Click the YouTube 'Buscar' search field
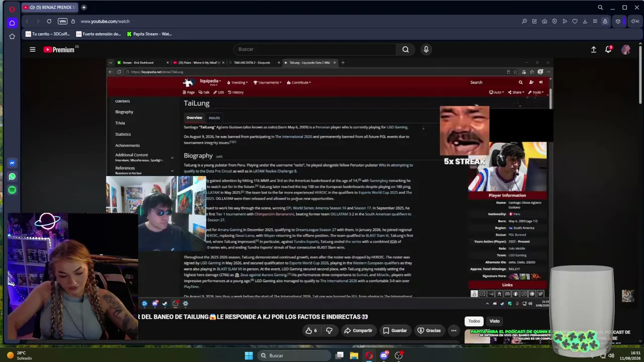Image resolution: width=644 pixels, height=362 pixels. tap(315, 49)
